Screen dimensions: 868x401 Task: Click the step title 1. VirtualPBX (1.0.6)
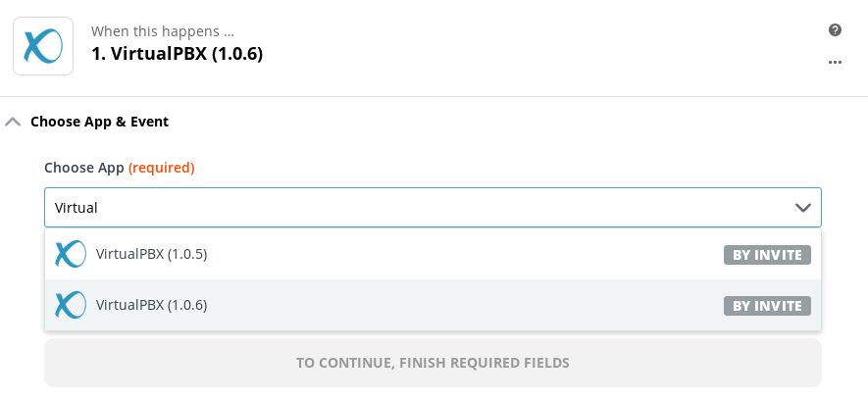click(x=177, y=54)
